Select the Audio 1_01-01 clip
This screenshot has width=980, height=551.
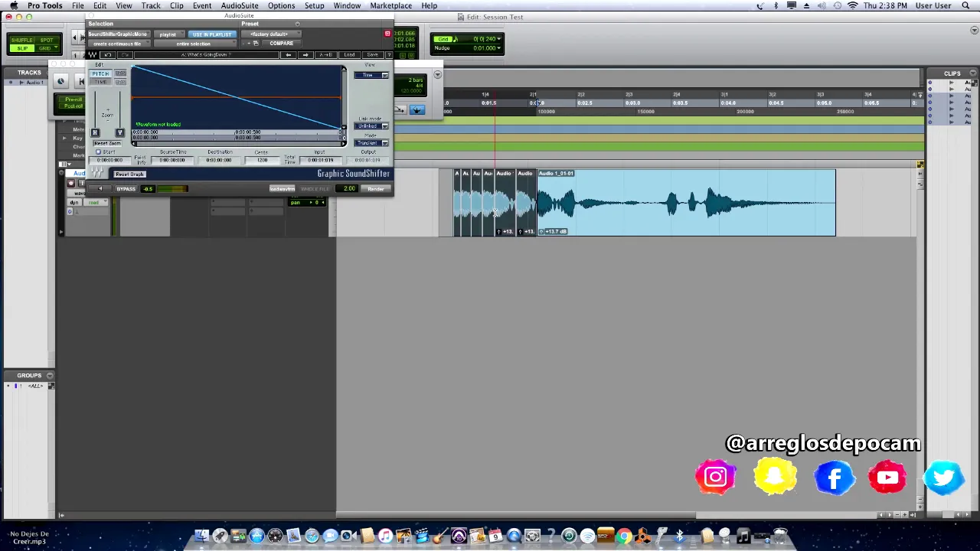coord(686,203)
